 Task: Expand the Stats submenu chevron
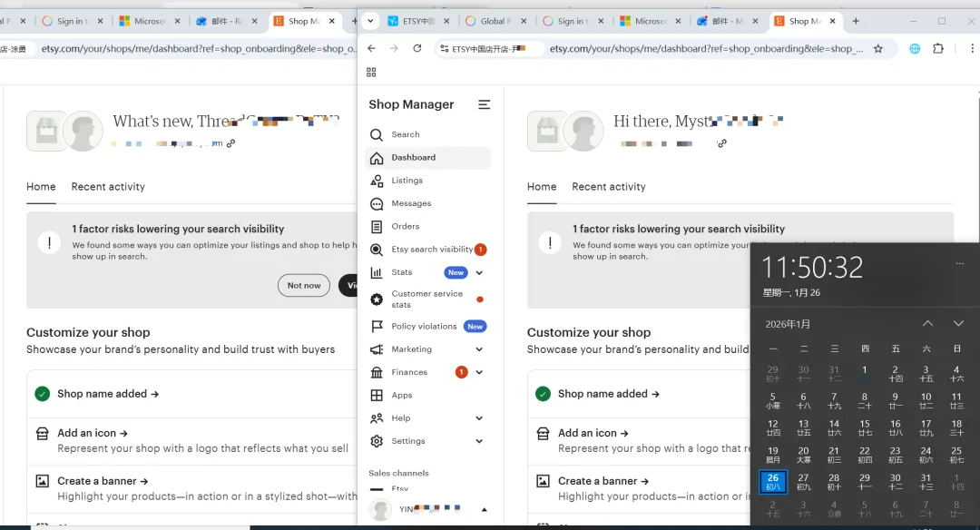479,272
